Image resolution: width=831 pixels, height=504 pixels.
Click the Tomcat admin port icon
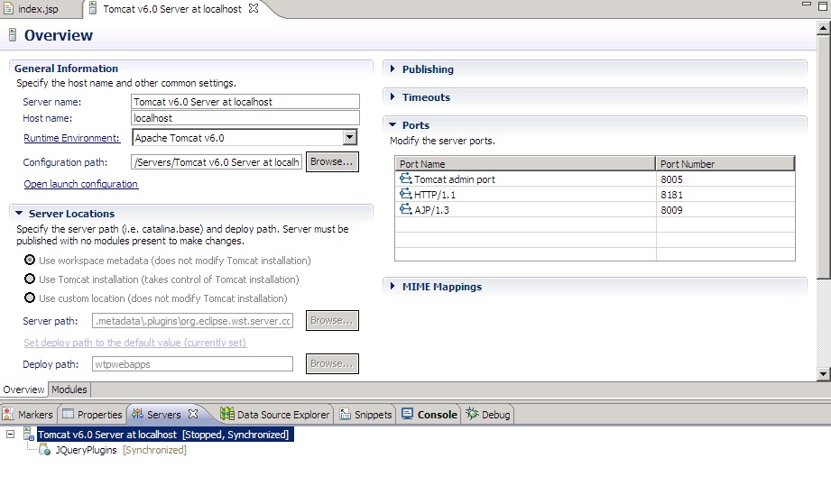(405, 179)
